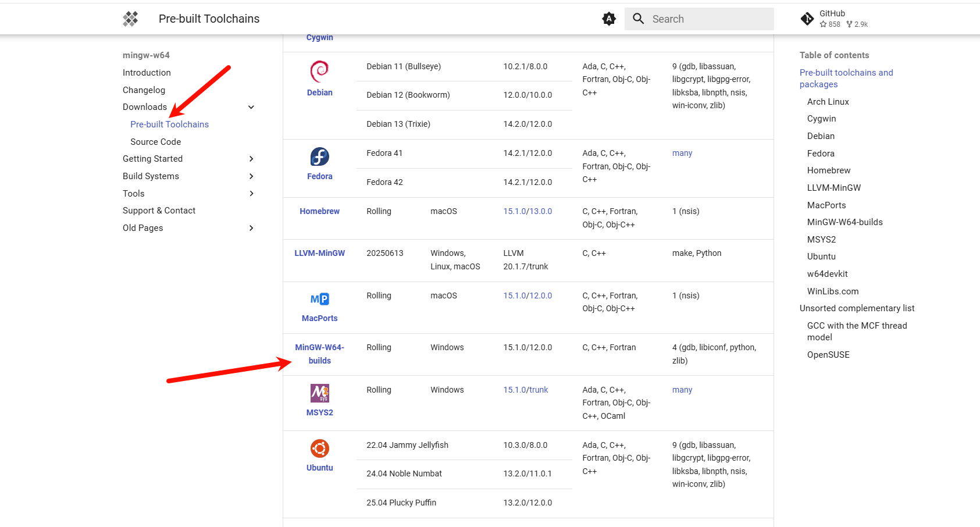Jump to Arch Linux in table of contents
Image resolution: width=980 pixels, height=527 pixels.
coord(828,102)
